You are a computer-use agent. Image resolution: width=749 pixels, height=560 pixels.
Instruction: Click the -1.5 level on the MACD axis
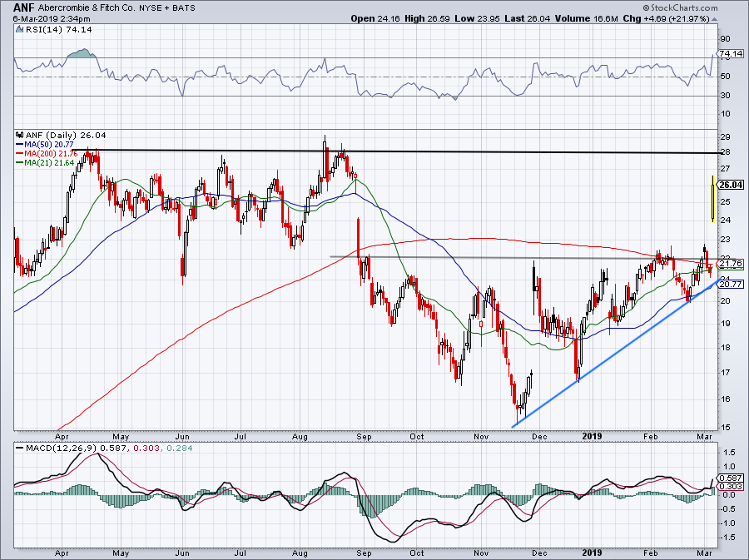point(728,538)
